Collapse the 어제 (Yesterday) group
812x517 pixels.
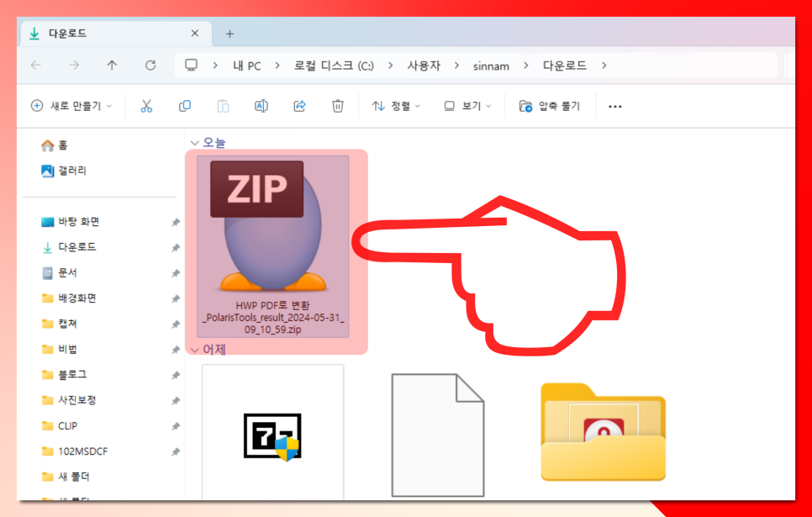[194, 350]
